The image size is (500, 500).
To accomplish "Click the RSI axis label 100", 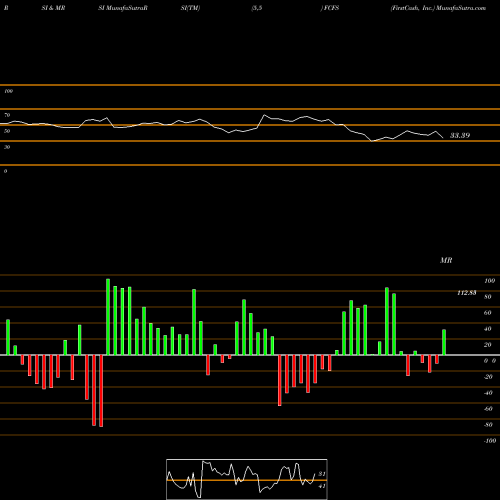I will point(9,91).
